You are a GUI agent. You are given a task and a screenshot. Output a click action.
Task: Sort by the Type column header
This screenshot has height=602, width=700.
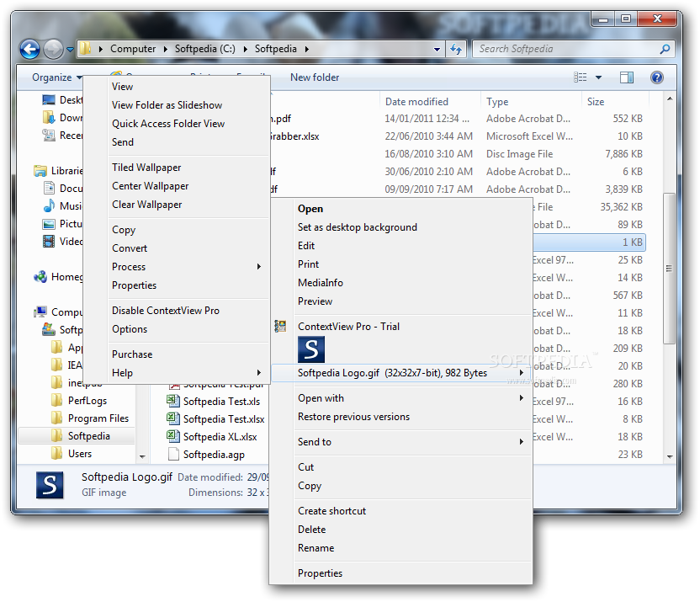tap(497, 102)
